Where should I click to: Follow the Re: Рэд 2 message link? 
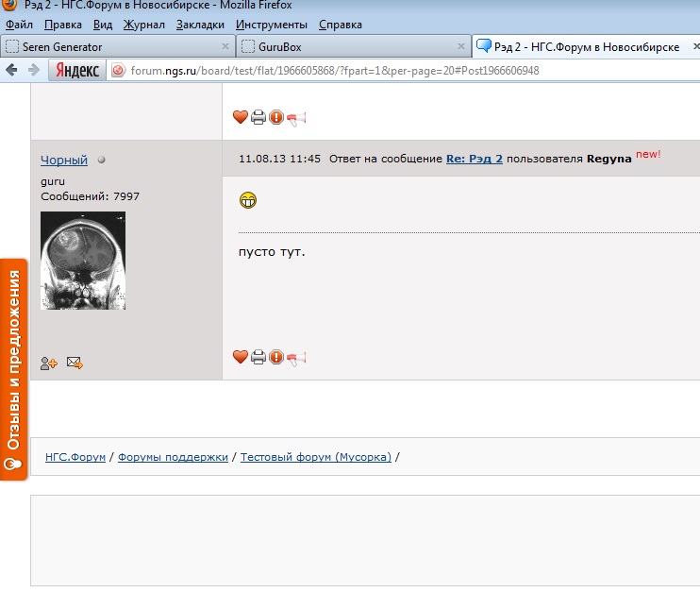[475, 159]
